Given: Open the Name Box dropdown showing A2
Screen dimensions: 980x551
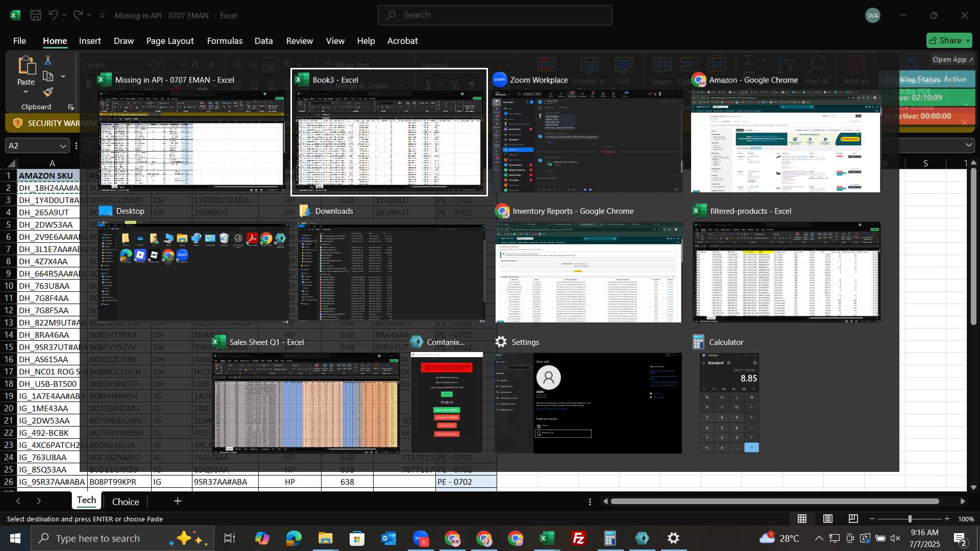Looking at the screenshot, I should point(63,146).
